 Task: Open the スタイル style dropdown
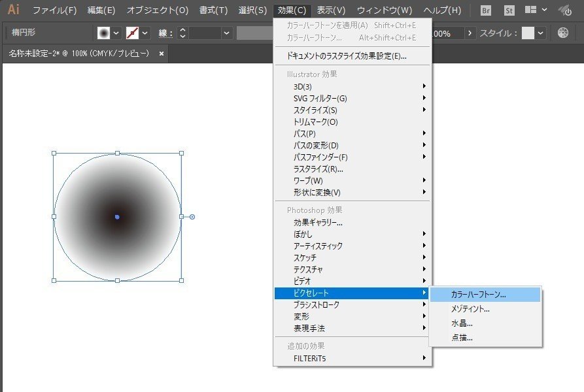[541, 33]
